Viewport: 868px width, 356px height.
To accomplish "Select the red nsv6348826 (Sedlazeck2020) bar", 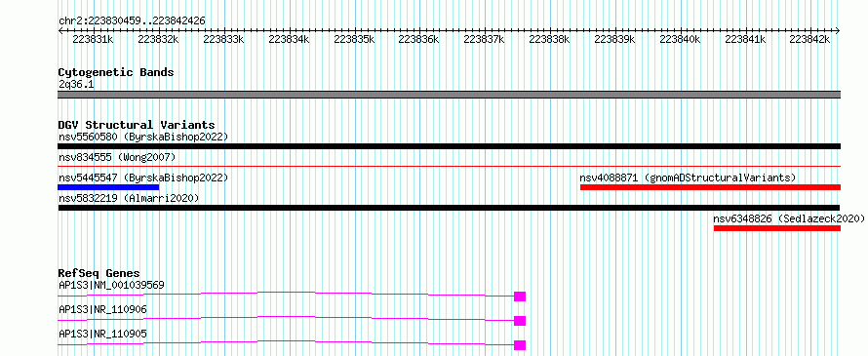I will [777, 228].
